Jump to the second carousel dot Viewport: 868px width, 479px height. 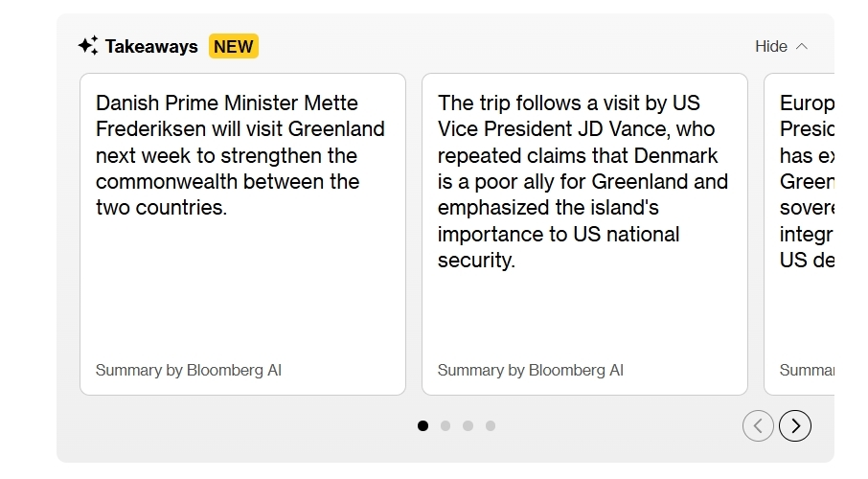[445, 425]
